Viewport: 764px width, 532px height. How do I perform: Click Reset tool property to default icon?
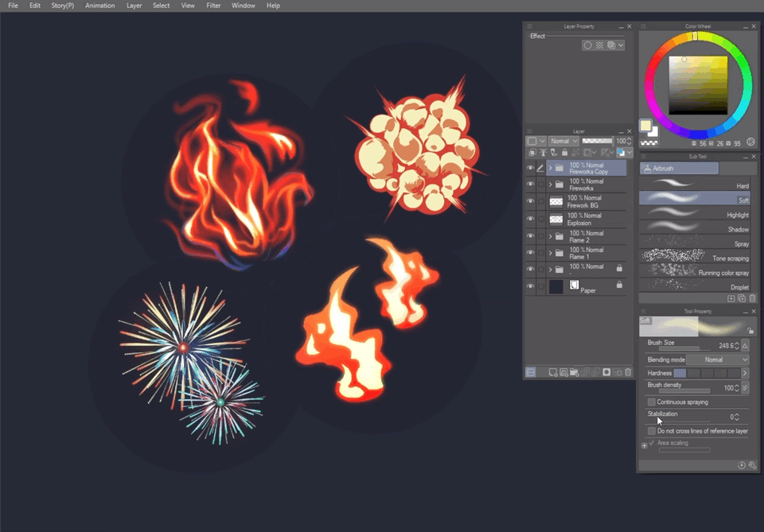click(742, 465)
